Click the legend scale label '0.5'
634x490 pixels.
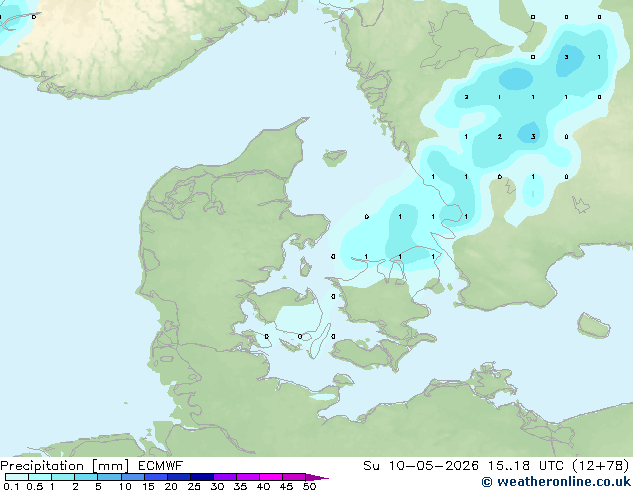[35, 486]
